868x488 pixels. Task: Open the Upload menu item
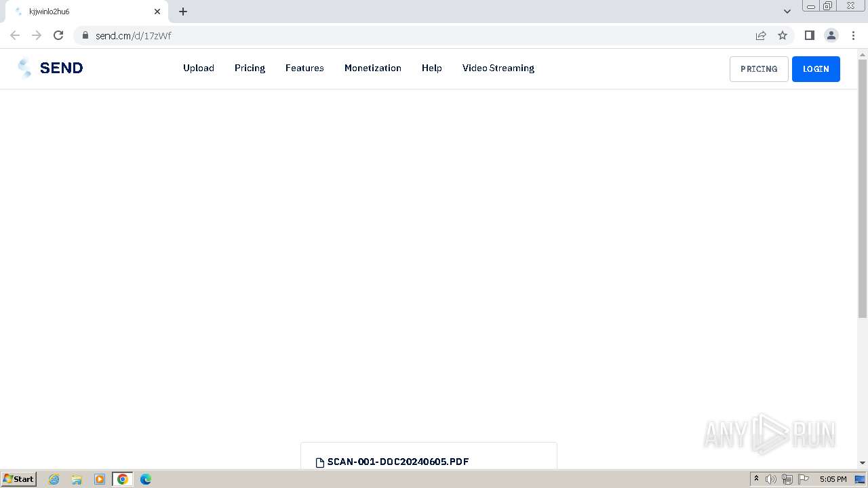tap(199, 68)
